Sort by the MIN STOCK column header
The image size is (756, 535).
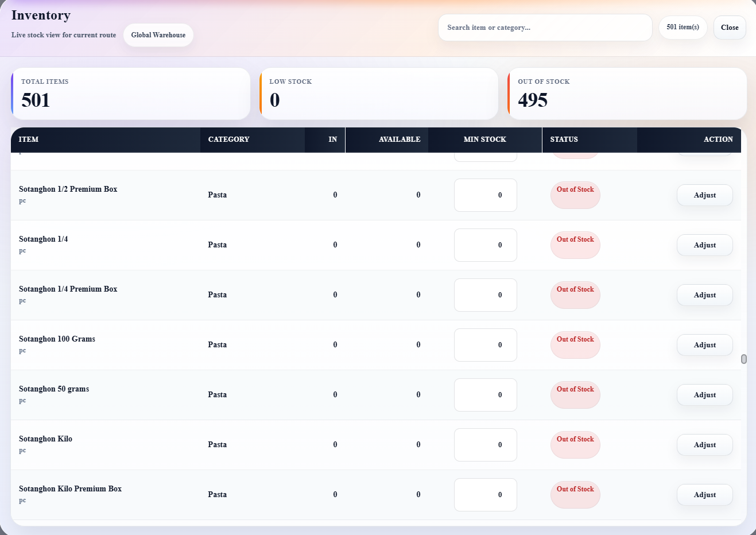[485, 139]
